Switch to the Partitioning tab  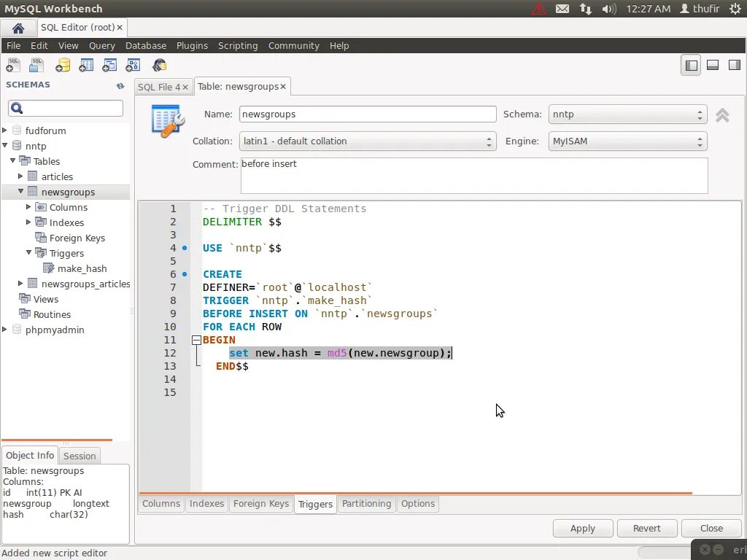click(366, 504)
